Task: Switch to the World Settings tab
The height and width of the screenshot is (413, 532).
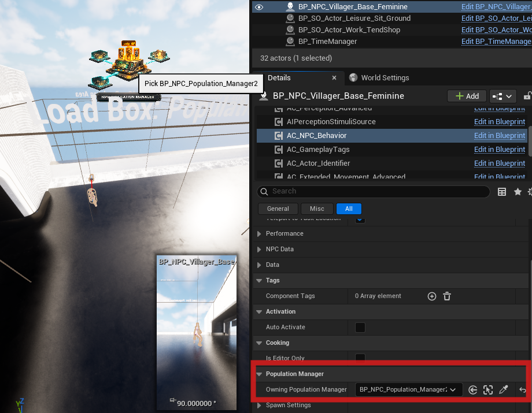Action: point(384,78)
